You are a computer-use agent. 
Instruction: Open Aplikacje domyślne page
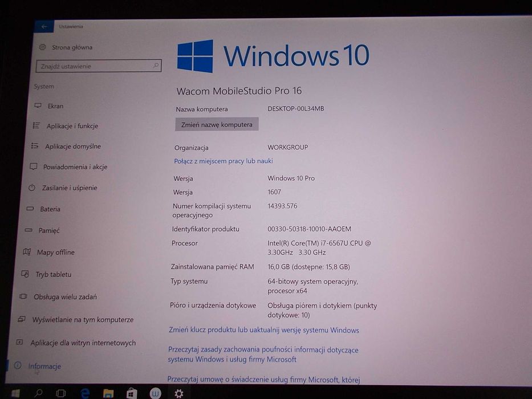tap(73, 146)
